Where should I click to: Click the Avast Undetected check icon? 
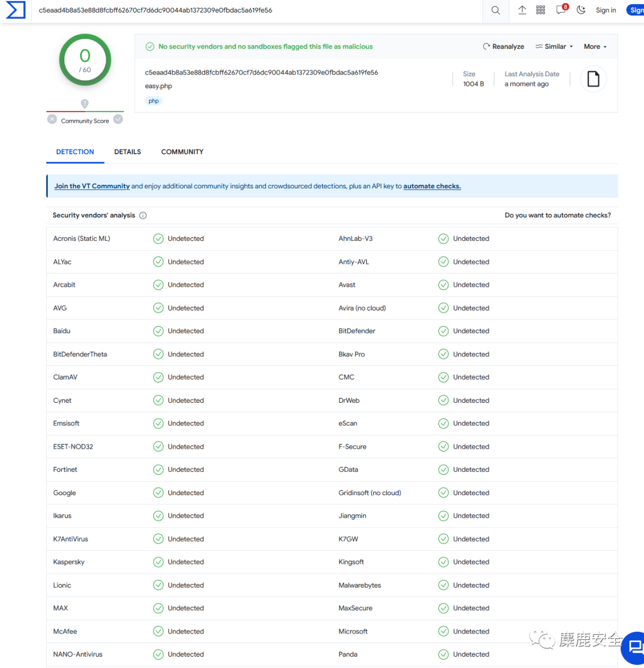click(x=443, y=285)
